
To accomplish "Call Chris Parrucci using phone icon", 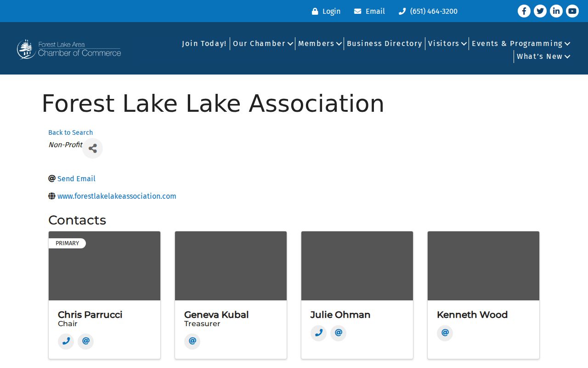I will (66, 341).
